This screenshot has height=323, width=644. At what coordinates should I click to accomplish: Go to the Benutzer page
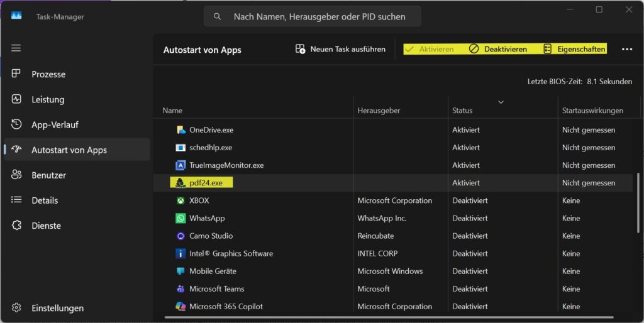[x=77, y=175]
